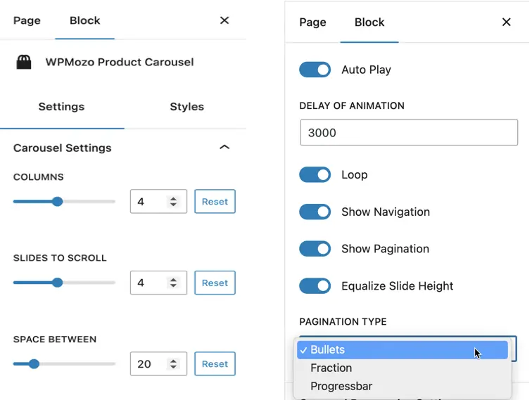The height and width of the screenshot is (400, 532).
Task: Click the WPMozo Product Carousel block icon
Action: tap(24, 62)
